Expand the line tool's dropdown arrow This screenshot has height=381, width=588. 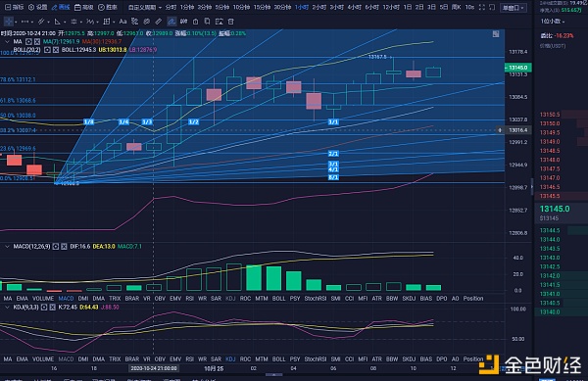pos(31,23)
